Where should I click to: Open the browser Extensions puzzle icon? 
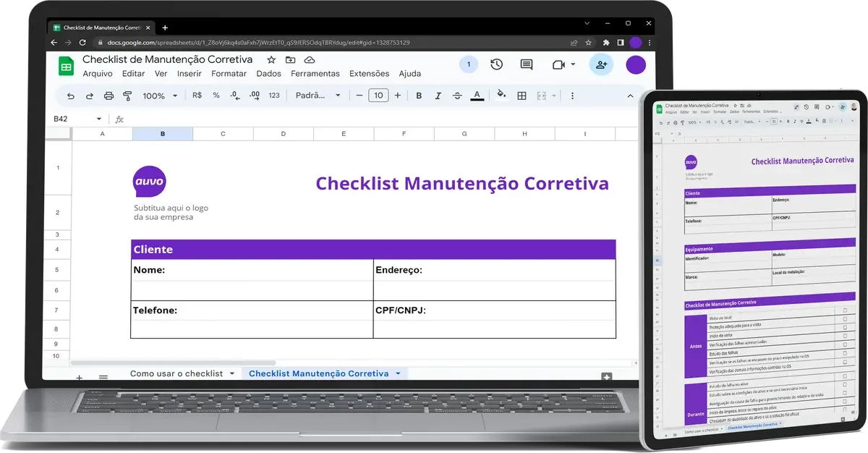tap(605, 43)
